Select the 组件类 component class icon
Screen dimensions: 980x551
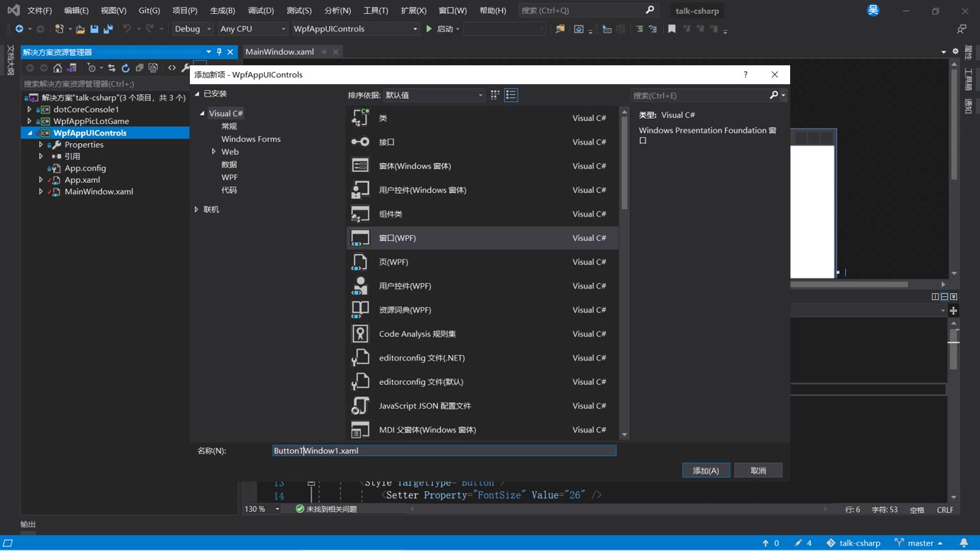coord(360,214)
